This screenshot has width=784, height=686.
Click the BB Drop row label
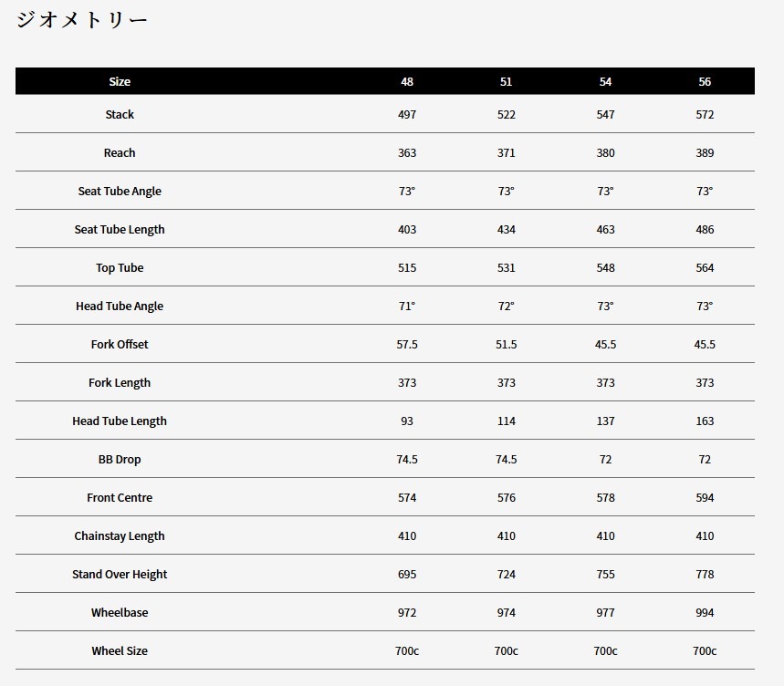(x=120, y=460)
